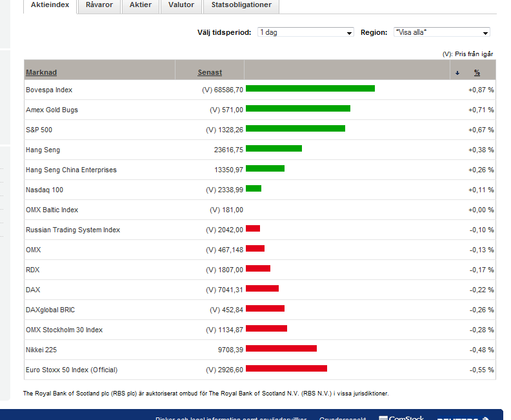This screenshot has height=420, width=511.
Task: Click the OMX value 467,148
Action: [x=231, y=250]
